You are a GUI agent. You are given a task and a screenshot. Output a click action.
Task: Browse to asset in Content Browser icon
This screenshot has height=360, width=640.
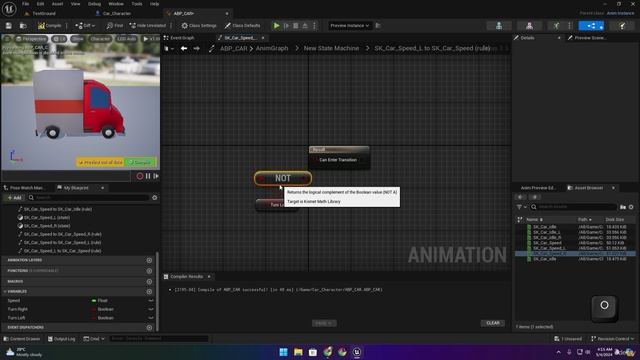(x=23, y=26)
